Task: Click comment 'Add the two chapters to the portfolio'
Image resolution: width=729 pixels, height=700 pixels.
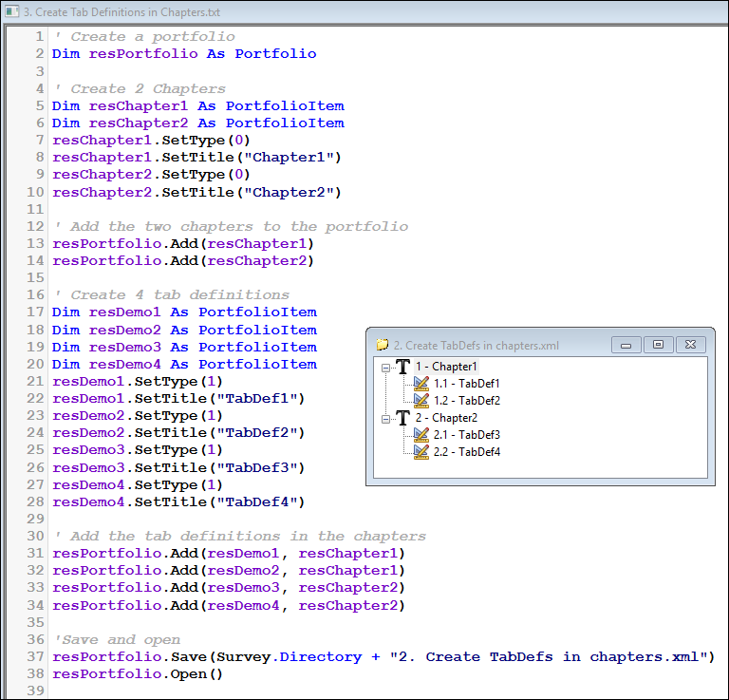Action: point(231,226)
